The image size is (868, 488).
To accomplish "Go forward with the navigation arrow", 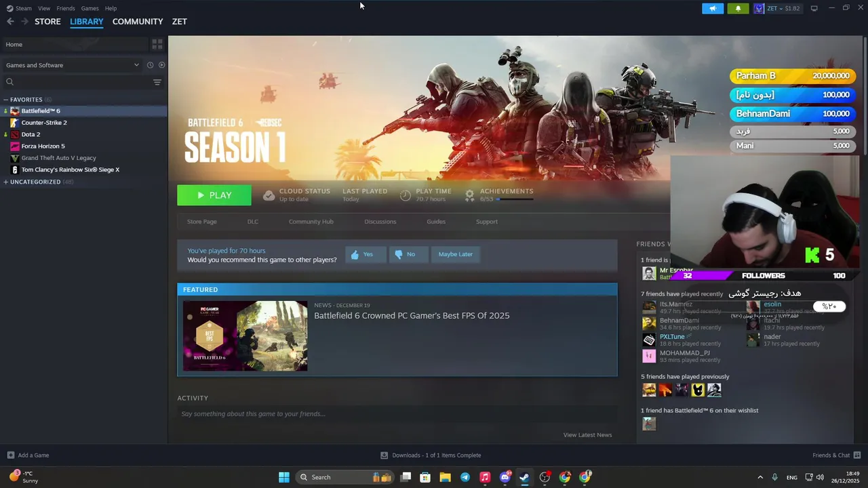I will (25, 22).
